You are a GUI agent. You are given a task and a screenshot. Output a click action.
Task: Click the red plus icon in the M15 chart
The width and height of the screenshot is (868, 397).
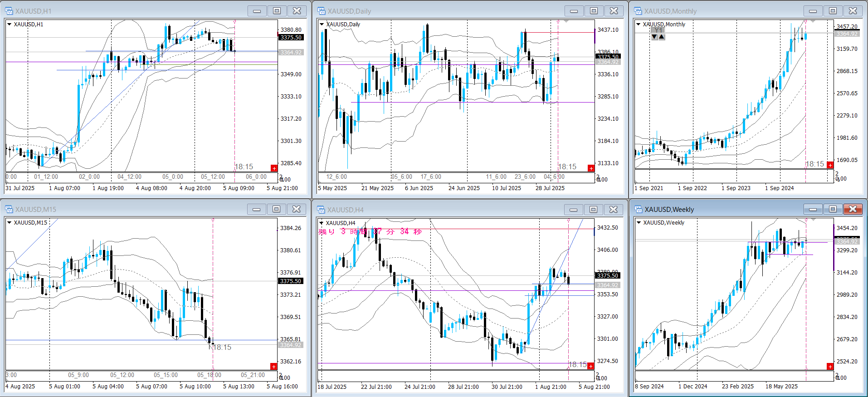pyautogui.click(x=273, y=366)
